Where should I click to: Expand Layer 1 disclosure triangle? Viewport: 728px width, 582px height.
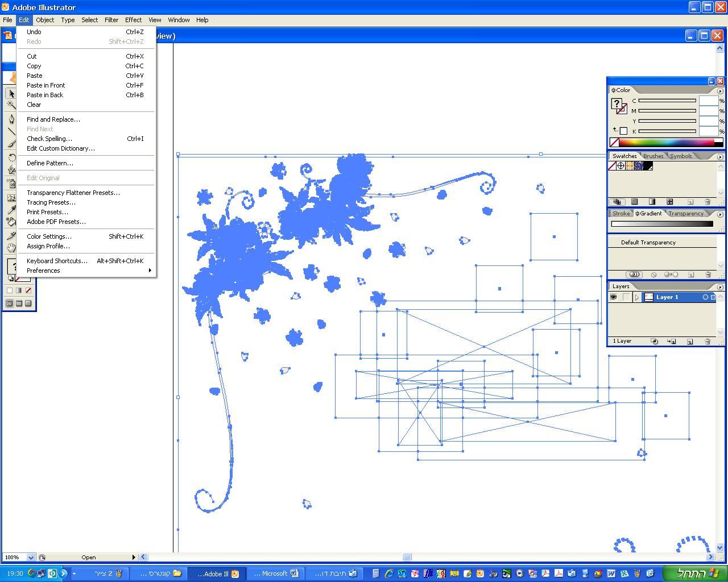(x=637, y=297)
